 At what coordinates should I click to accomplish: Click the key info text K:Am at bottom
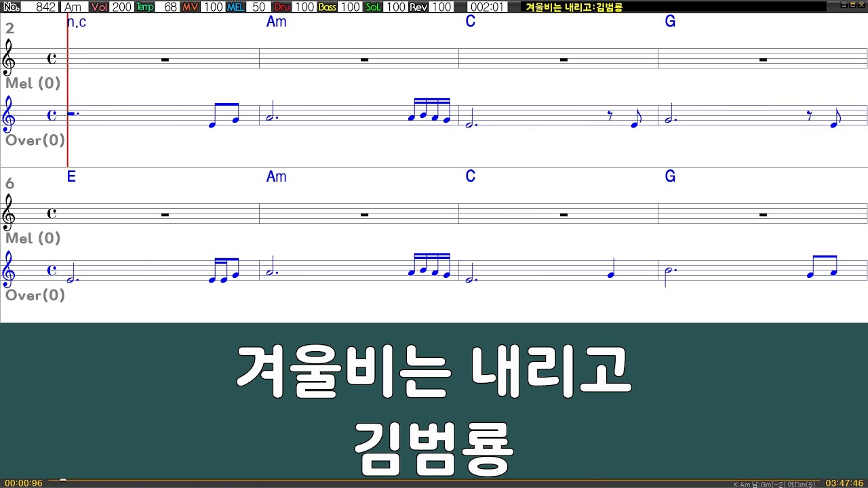click(775, 485)
